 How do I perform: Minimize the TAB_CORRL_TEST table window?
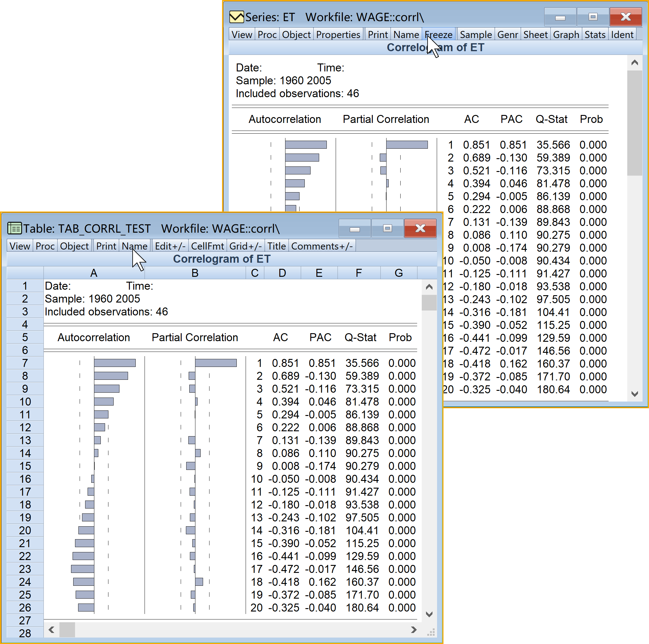click(355, 229)
